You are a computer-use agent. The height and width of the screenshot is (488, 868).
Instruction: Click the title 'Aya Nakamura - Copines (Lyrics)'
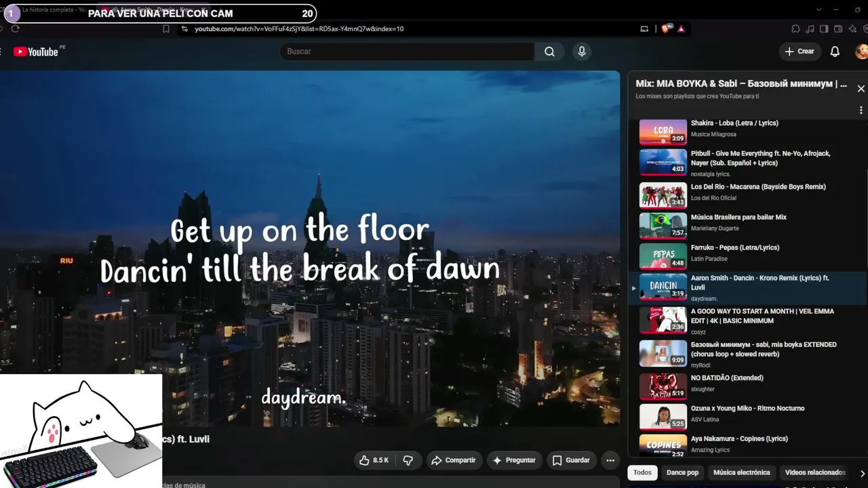point(739,439)
